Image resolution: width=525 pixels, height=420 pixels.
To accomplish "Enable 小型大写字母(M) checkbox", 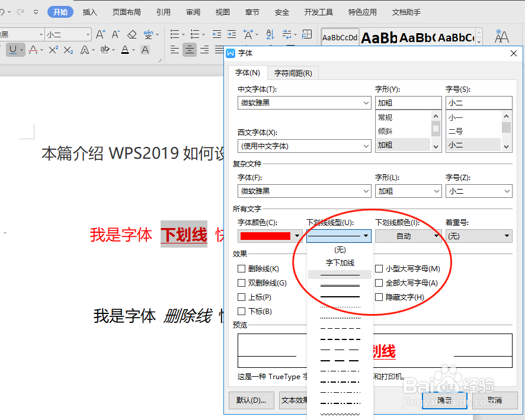I will [x=379, y=269].
